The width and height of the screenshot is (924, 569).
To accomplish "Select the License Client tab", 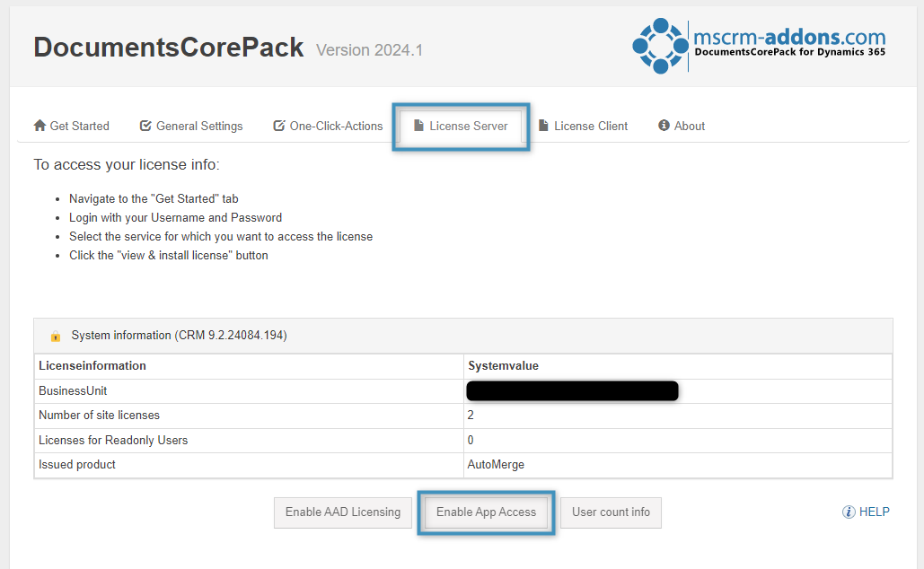I will (x=584, y=126).
